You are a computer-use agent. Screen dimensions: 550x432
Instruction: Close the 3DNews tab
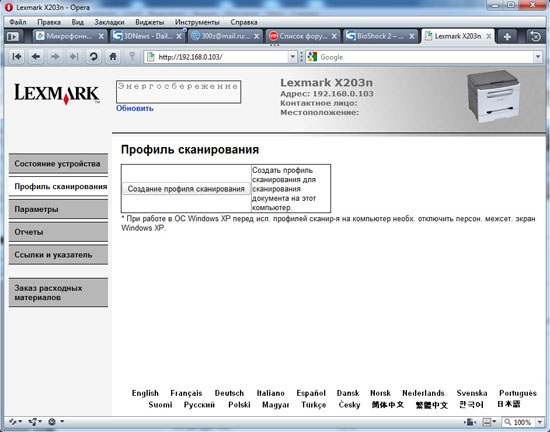pos(179,36)
